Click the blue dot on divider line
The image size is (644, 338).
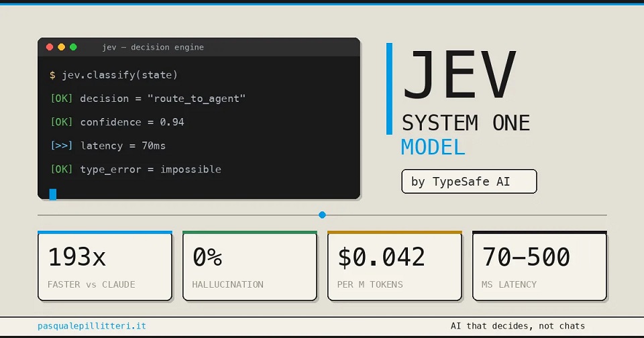pyautogui.click(x=323, y=215)
